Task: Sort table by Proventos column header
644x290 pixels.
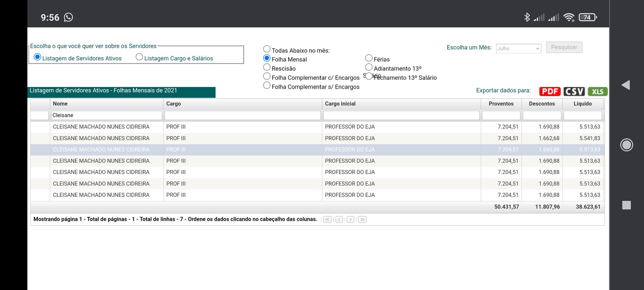Action: [501, 104]
